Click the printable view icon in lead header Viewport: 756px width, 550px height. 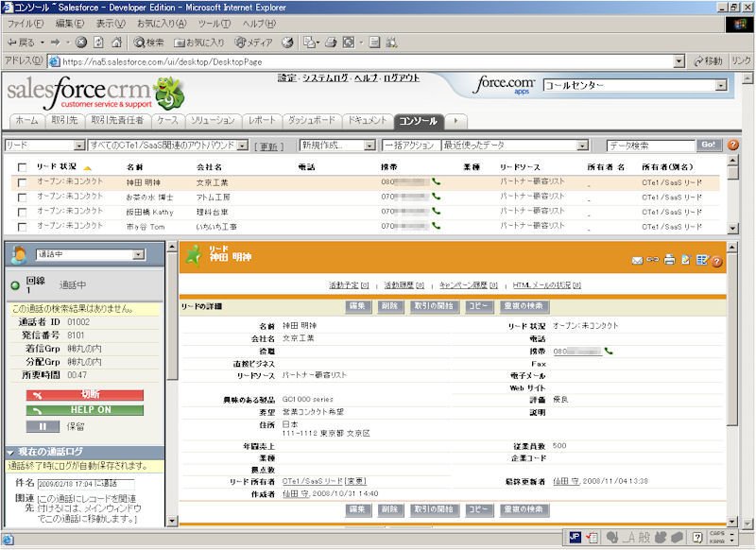pos(669,259)
